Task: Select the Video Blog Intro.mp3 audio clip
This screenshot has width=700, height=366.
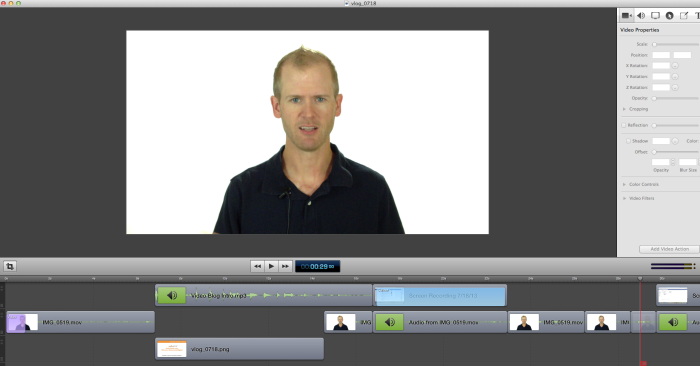Action: tap(263, 295)
